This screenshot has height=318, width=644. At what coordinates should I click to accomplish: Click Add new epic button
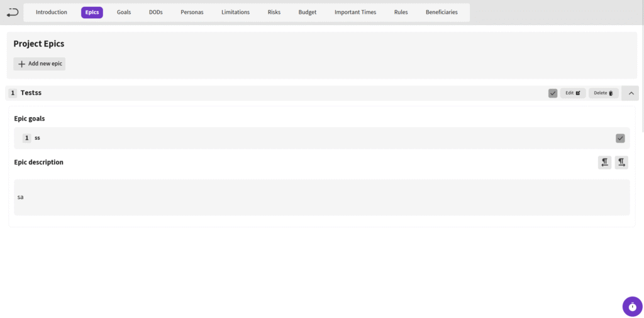pos(39,64)
